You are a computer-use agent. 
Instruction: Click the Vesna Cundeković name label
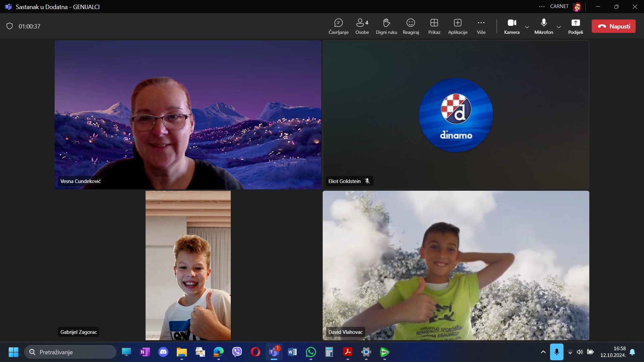pos(80,181)
